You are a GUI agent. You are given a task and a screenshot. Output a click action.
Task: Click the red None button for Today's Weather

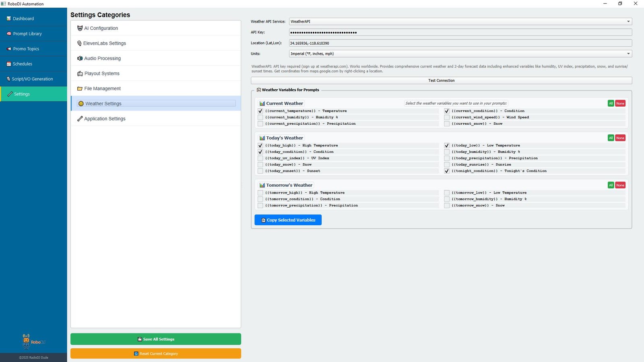(x=620, y=138)
